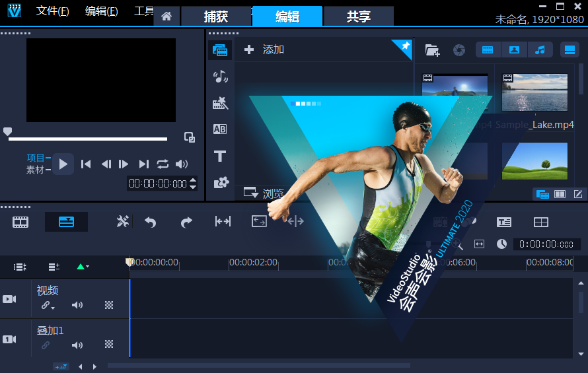Click the project duration timecode field
The image size is (588, 373).
(546, 244)
